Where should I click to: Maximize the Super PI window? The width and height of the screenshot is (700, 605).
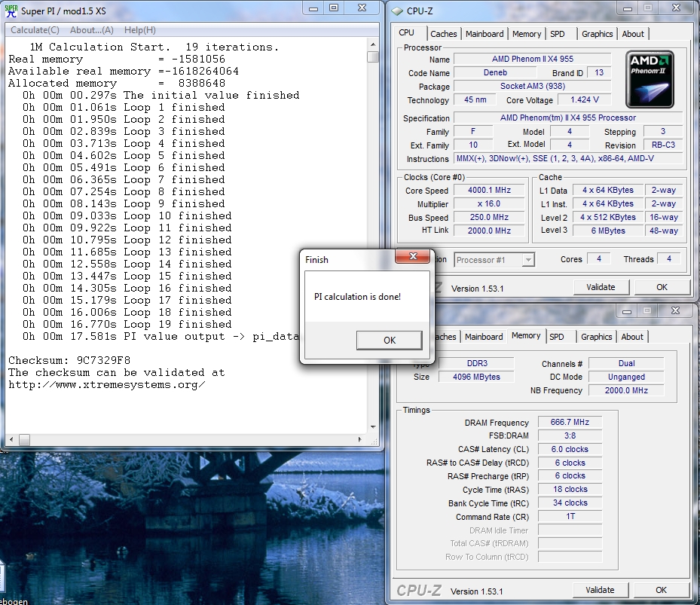coord(334,8)
